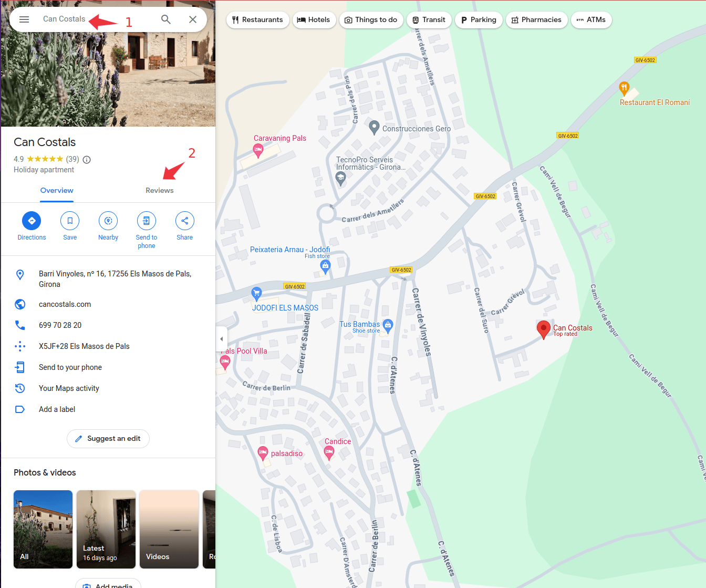Click the address pin icon
The height and width of the screenshot is (588, 706).
coord(20,274)
